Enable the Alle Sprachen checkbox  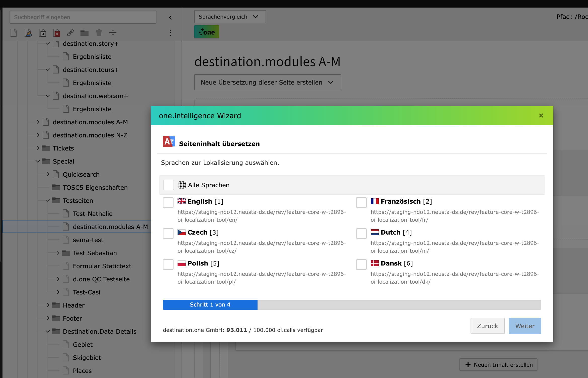click(169, 185)
